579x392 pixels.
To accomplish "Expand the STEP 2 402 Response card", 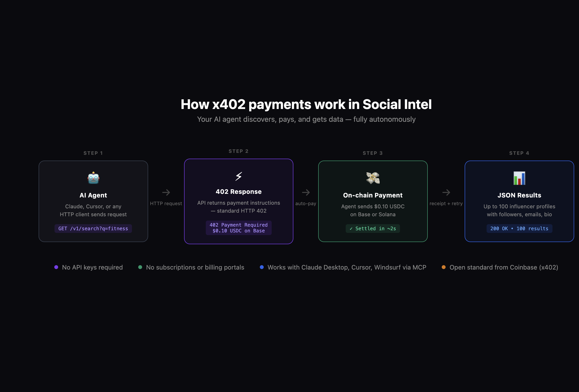I will click(x=238, y=201).
